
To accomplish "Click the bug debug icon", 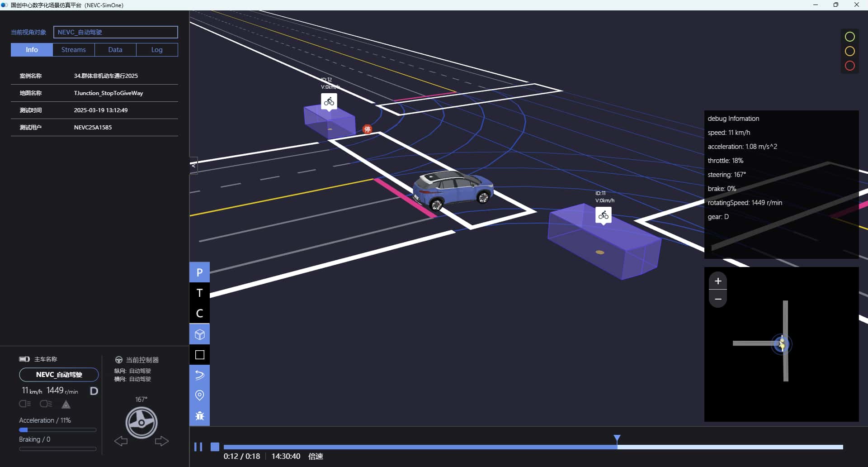I will (x=199, y=416).
